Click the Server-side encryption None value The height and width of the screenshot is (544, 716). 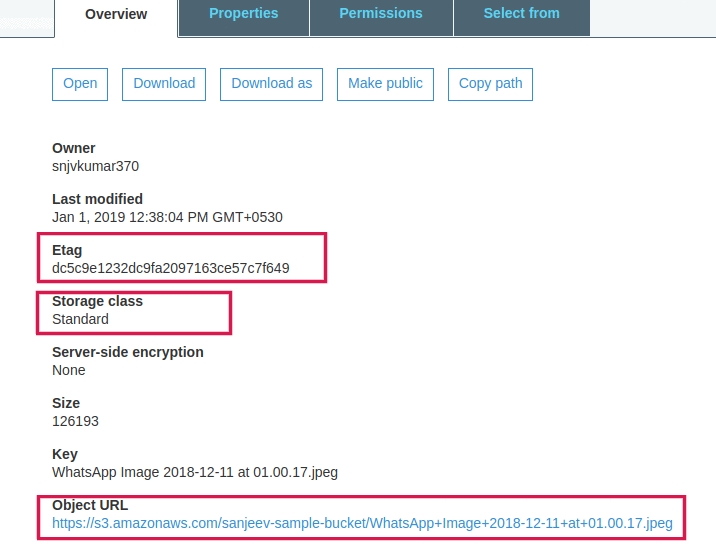point(68,370)
